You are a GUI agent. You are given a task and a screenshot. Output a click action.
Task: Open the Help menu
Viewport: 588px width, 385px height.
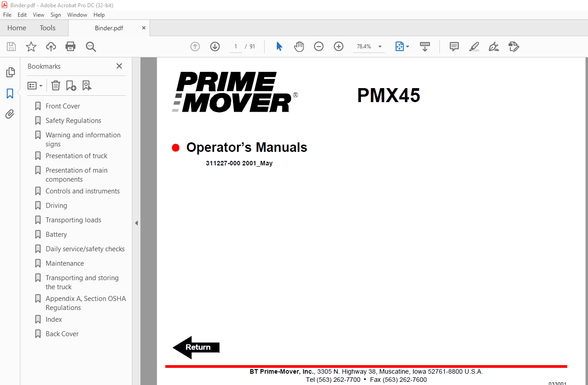[x=99, y=15]
